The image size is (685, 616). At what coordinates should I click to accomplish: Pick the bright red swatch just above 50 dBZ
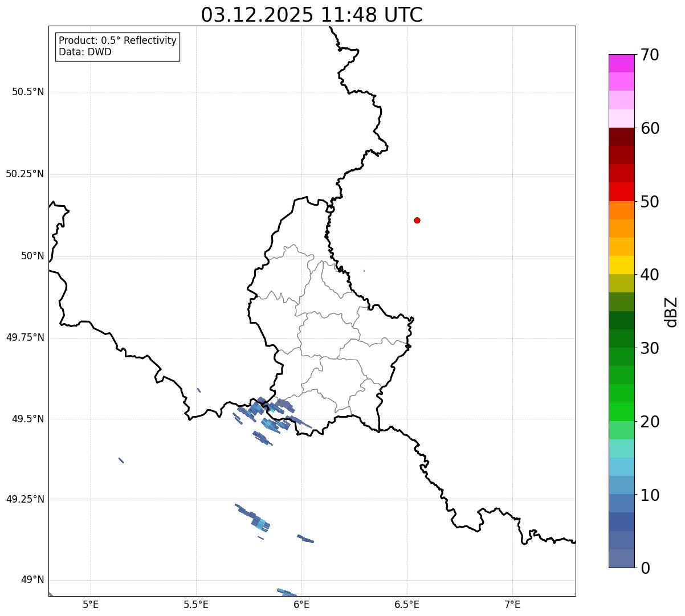(621, 191)
